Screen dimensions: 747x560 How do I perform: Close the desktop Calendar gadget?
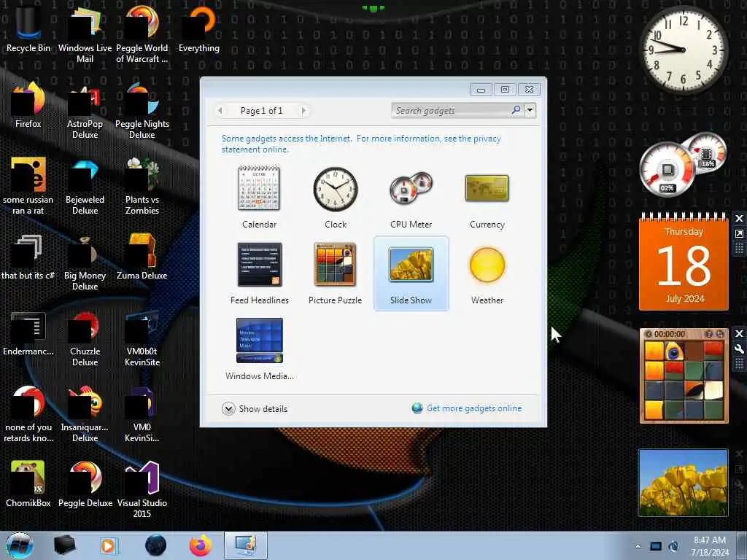(739, 218)
